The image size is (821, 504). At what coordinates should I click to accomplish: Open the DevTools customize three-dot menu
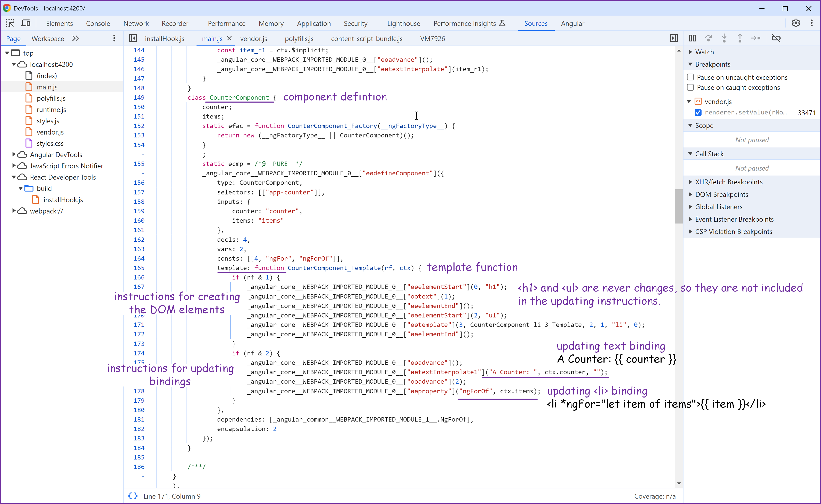tap(812, 23)
